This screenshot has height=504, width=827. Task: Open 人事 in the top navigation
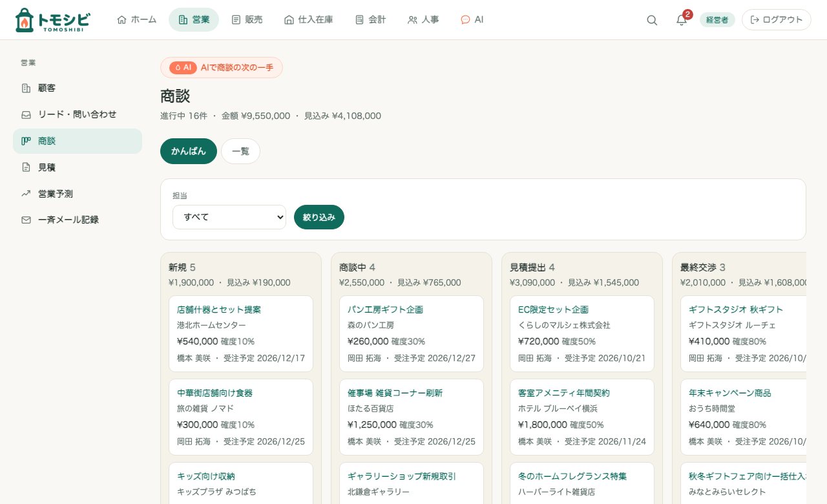(x=424, y=19)
